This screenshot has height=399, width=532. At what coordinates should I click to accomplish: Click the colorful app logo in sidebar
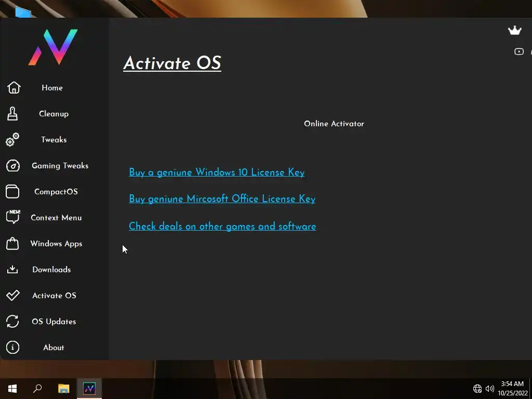pos(53,47)
